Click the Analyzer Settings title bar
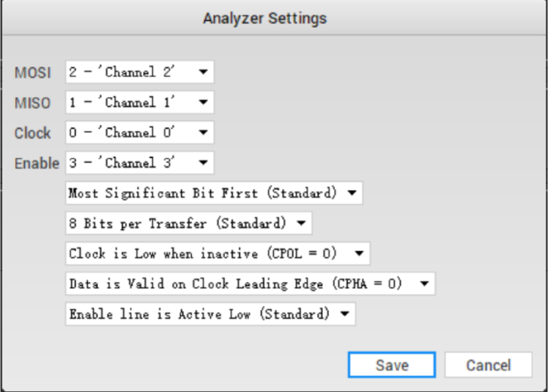Image resolution: width=548 pixels, height=392 pixels. click(x=274, y=17)
